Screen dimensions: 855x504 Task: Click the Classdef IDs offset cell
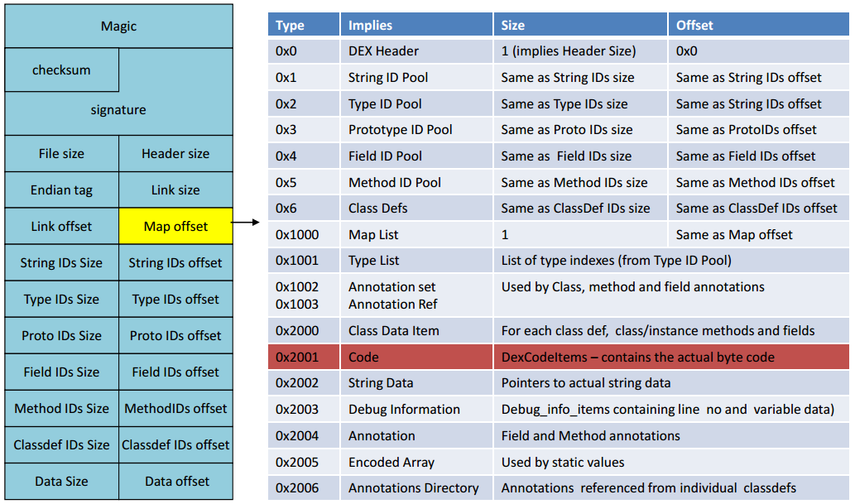(175, 444)
